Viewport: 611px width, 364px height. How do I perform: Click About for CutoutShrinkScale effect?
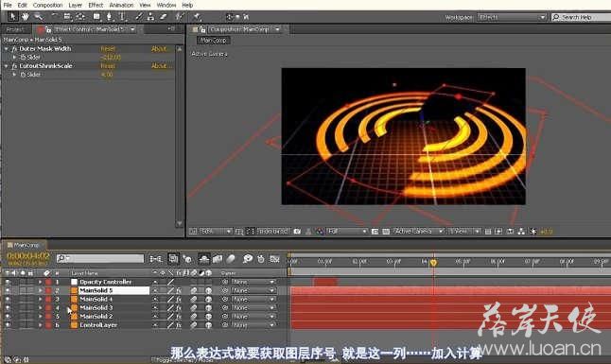pos(160,66)
